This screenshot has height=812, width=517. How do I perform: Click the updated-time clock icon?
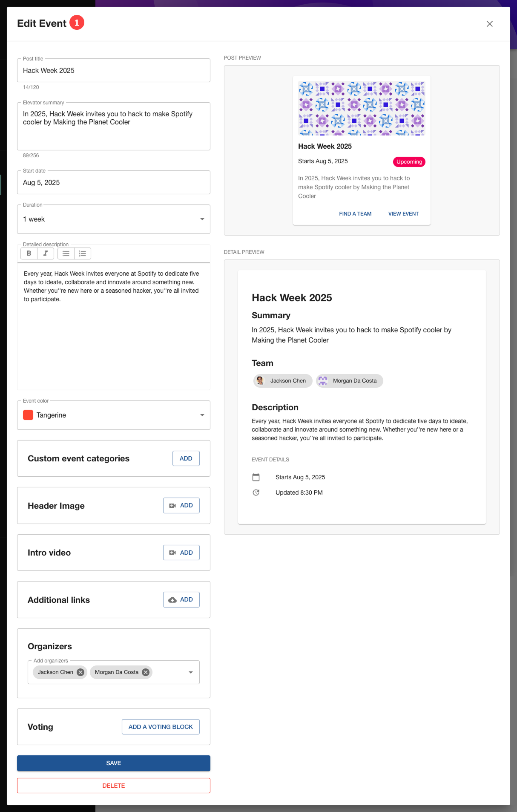256,492
